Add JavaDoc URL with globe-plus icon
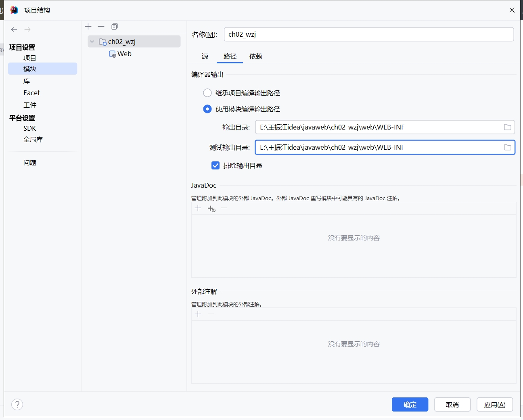The image size is (523, 420). 211,209
